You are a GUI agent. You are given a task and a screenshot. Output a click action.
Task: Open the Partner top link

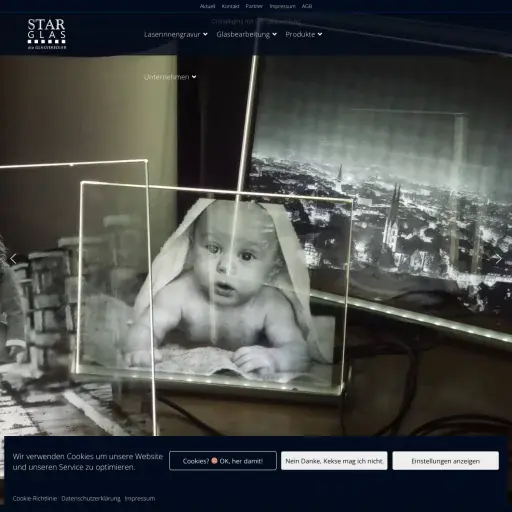point(254,6)
